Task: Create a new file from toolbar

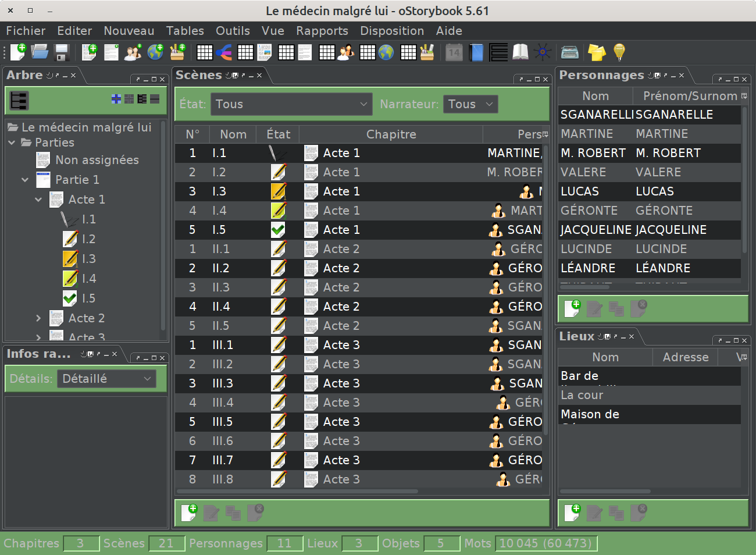Action: [x=18, y=52]
